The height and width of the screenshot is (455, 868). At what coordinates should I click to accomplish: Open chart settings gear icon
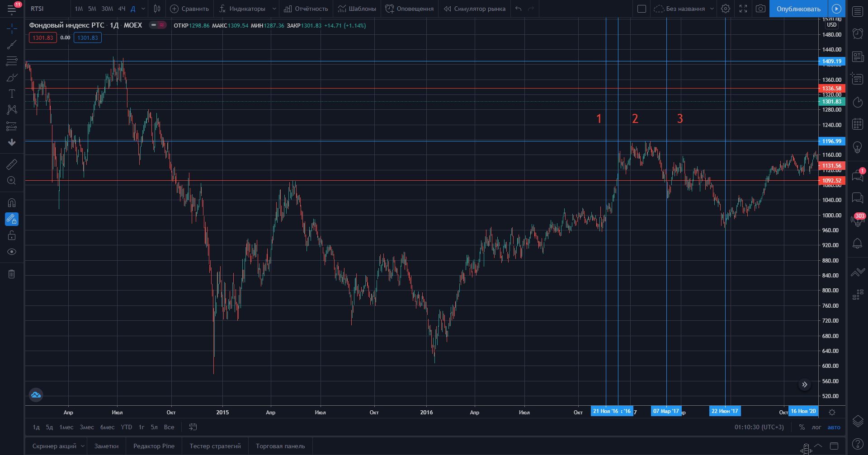tap(726, 9)
